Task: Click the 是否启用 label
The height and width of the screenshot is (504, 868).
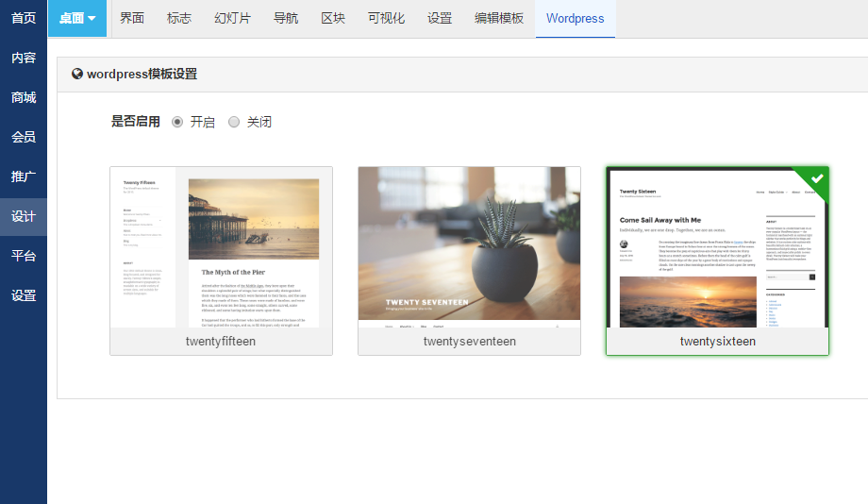Action: 136,122
